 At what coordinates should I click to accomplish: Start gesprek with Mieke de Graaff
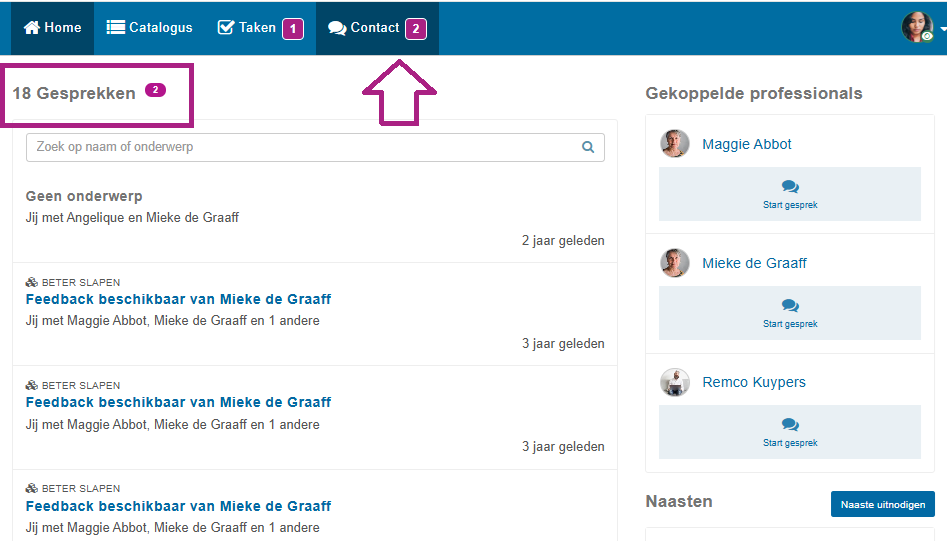point(790,313)
